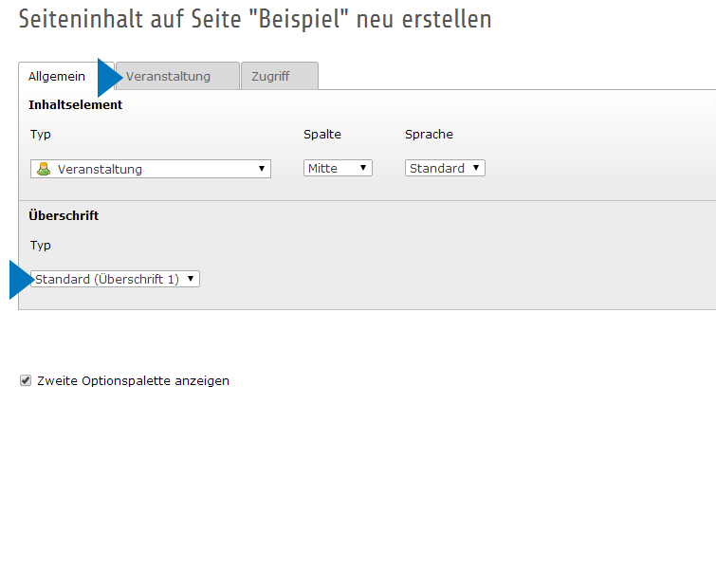Expand the Spalte dropdown showing Mitte

point(338,168)
